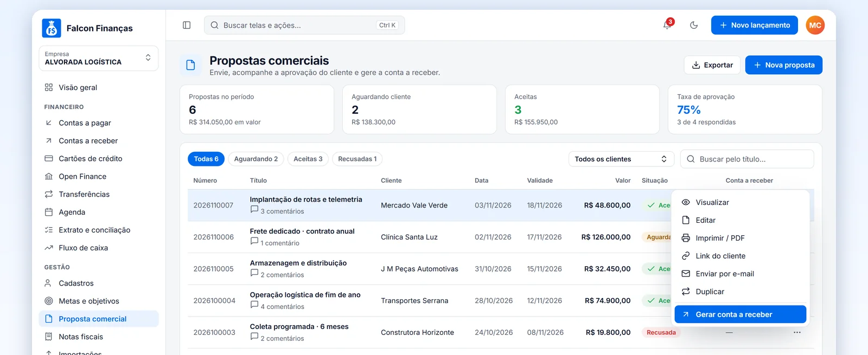The height and width of the screenshot is (355, 868).
Task: Click the Taxa de aprovação 75% card
Action: [745, 109]
